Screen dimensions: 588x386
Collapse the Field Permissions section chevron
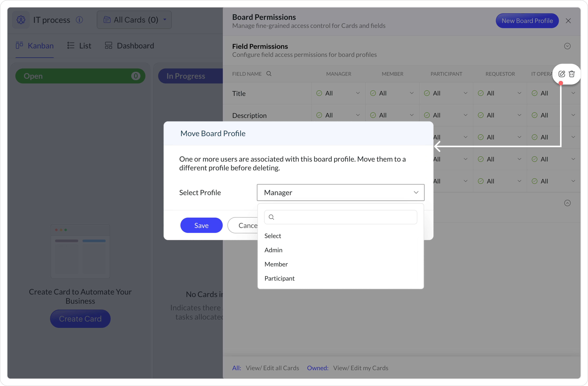coord(567,46)
